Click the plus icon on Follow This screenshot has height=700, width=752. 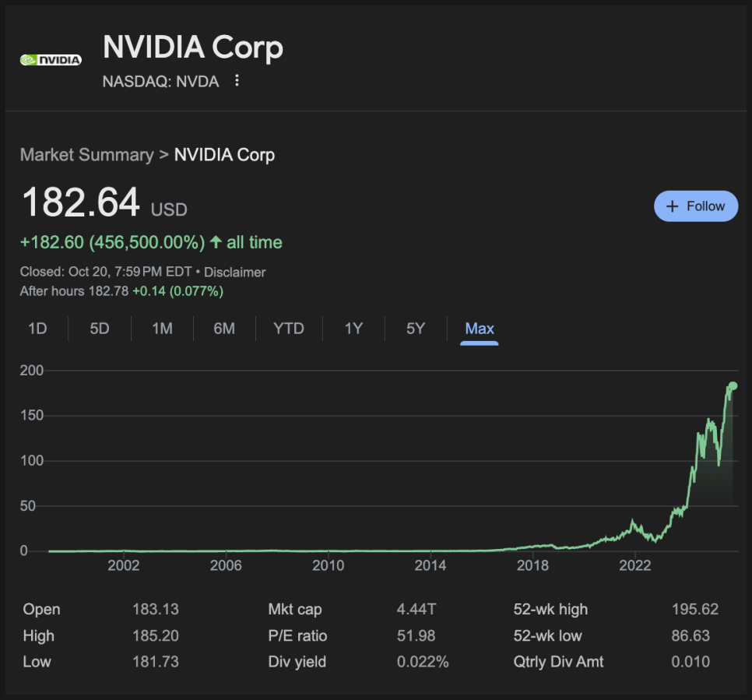click(673, 206)
